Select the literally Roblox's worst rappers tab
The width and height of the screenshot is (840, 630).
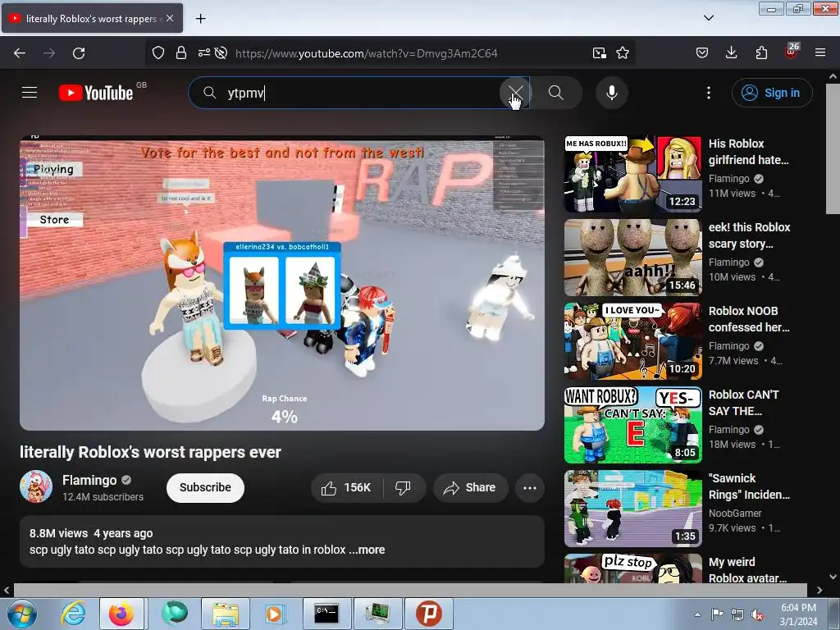pos(92,18)
